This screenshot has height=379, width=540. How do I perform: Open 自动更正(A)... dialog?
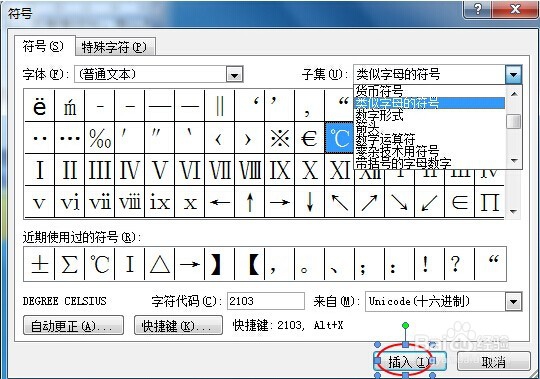[73, 325]
